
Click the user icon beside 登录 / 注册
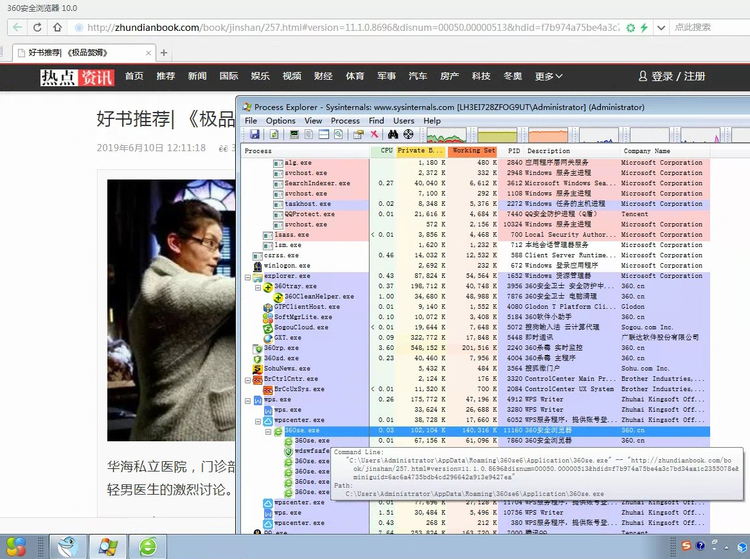(643, 76)
